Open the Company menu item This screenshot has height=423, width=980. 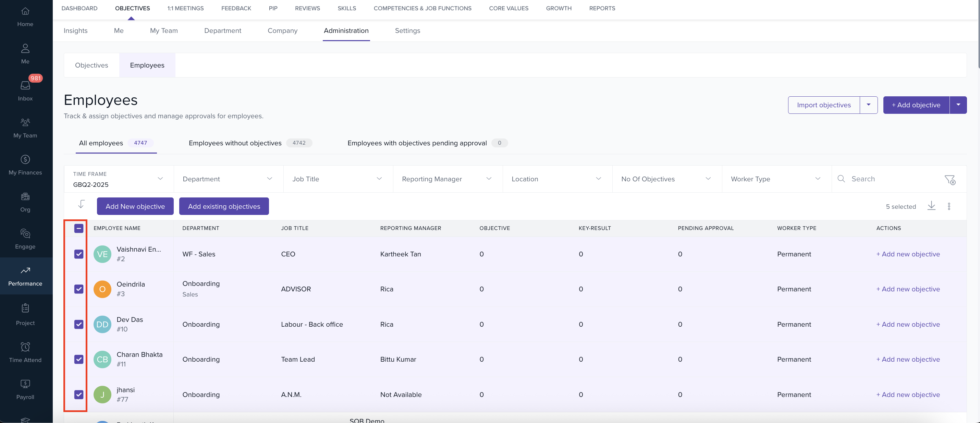click(x=282, y=31)
